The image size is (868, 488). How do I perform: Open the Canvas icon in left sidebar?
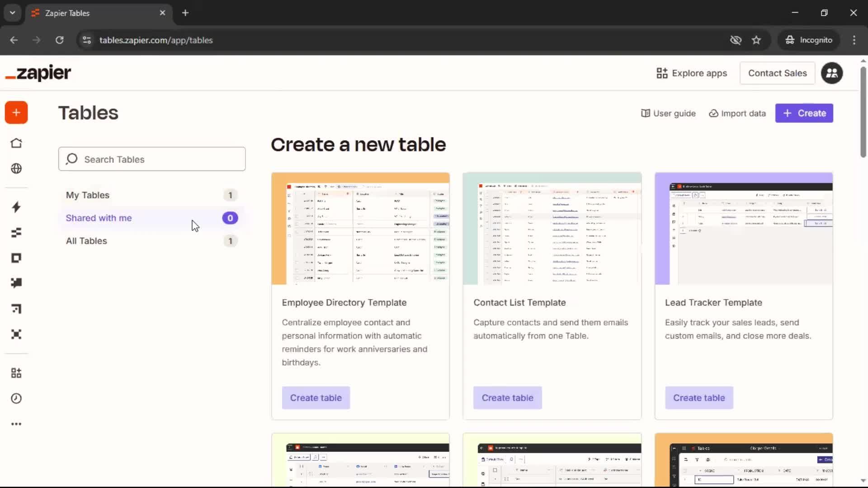16,309
